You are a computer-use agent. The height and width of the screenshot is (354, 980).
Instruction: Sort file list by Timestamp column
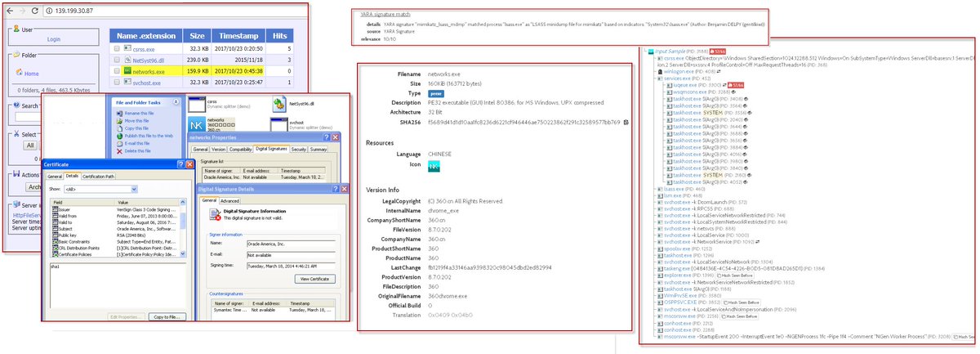pyautogui.click(x=238, y=36)
